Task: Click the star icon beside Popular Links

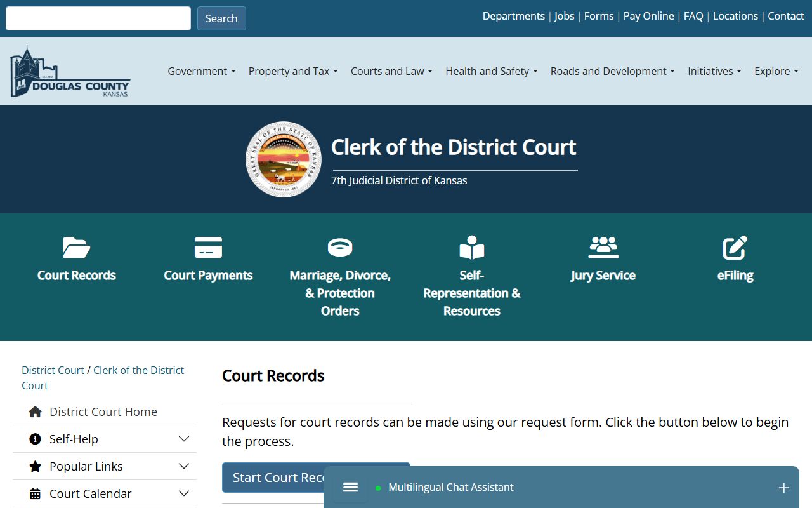Action: point(36,467)
